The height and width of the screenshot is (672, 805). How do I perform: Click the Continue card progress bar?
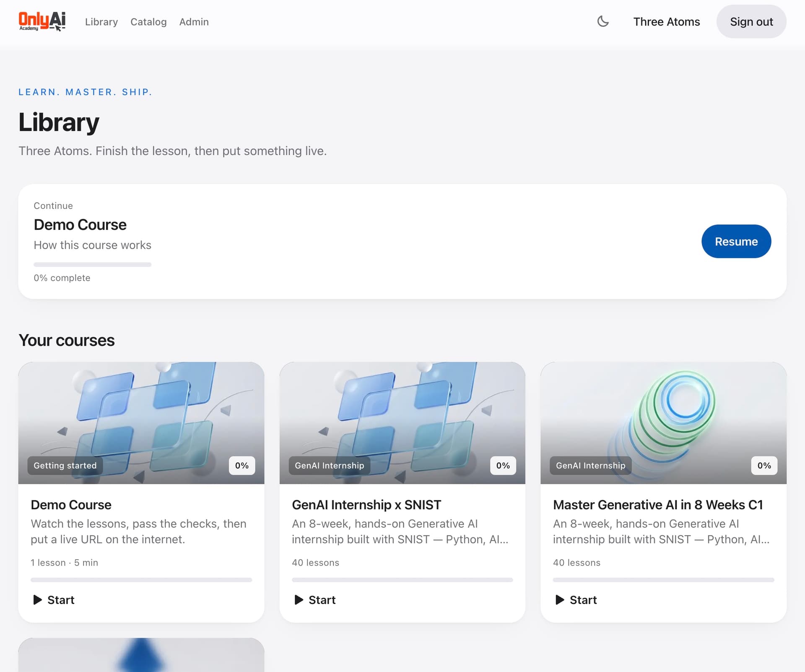pos(93,265)
